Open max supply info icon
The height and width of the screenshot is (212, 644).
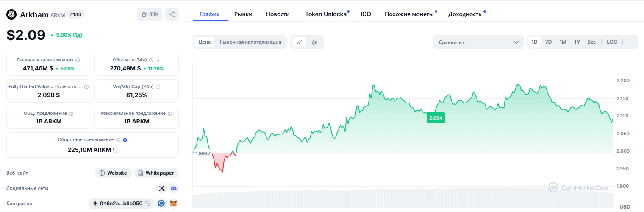(x=170, y=114)
